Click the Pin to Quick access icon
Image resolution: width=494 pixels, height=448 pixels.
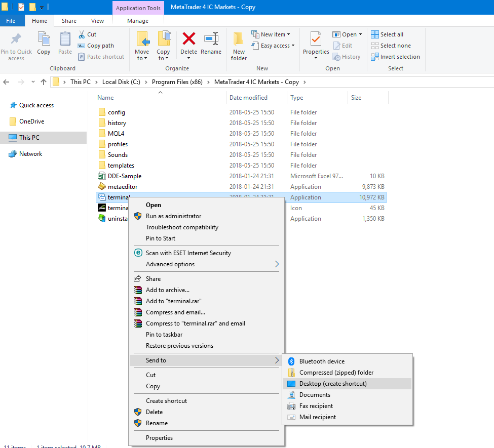(x=16, y=39)
